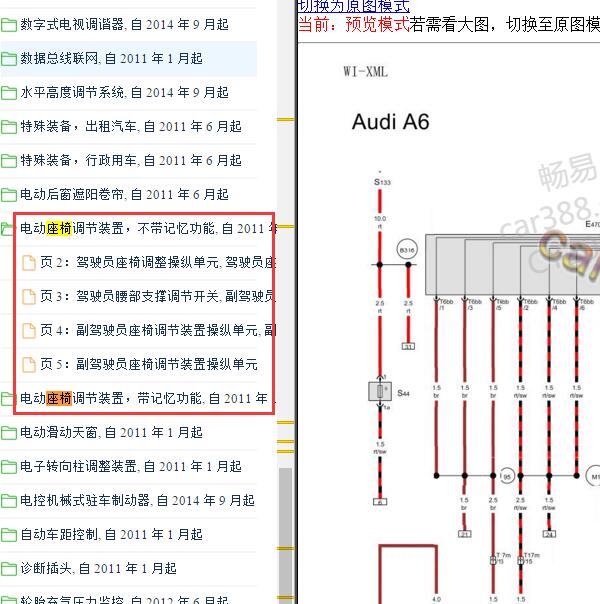Open folder icon for 数字式电视调谐器

(8, 25)
